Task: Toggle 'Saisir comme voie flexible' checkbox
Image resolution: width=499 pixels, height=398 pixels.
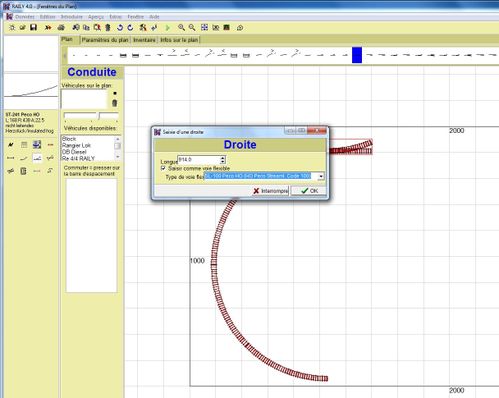Action: point(163,168)
